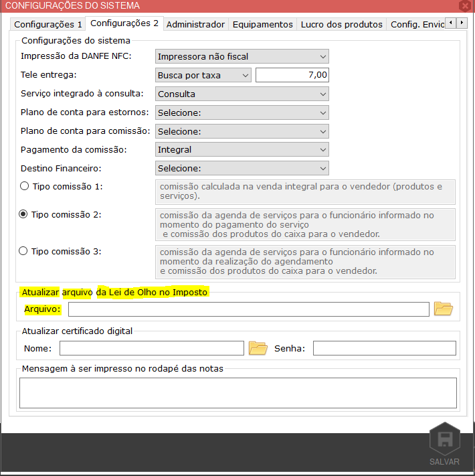Click the Tele entrega value field 7,00

tap(292, 75)
